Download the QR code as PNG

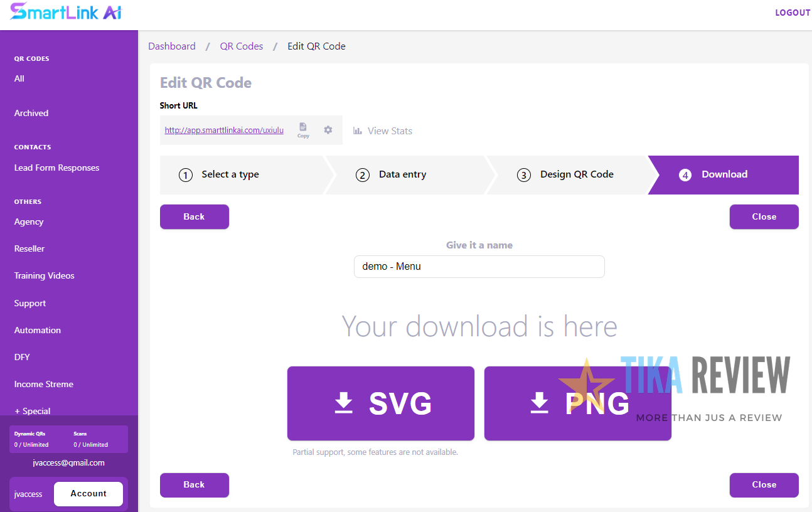[x=577, y=403]
